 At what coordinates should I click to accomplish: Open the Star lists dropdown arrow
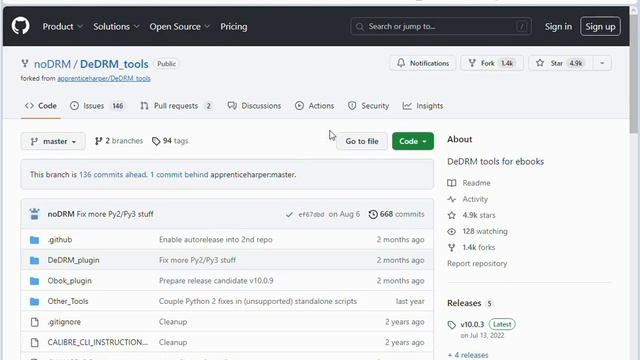tap(602, 63)
